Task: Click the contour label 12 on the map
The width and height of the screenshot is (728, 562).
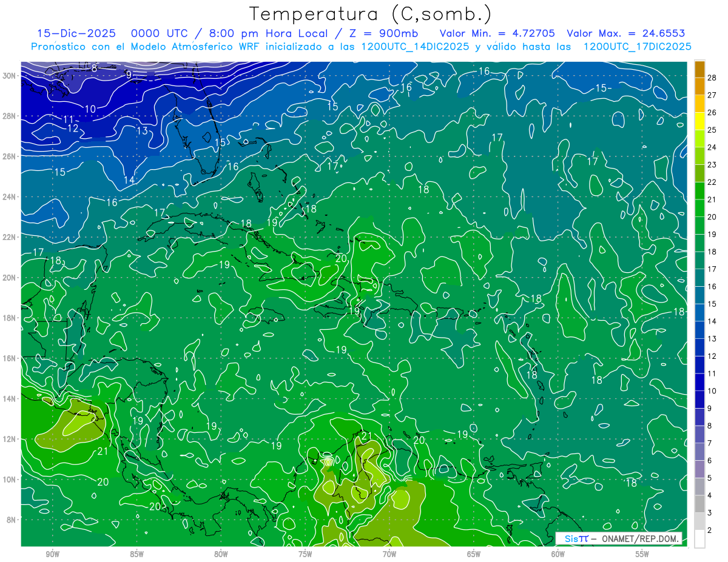Action: [73, 128]
